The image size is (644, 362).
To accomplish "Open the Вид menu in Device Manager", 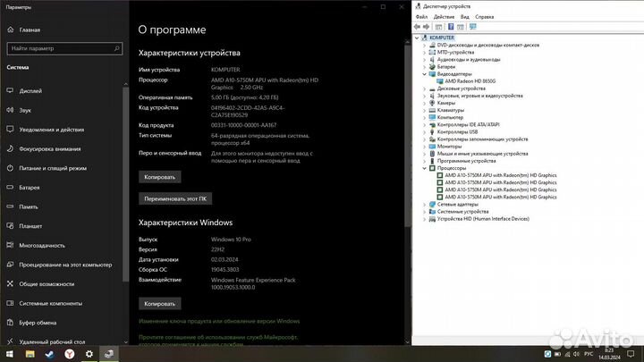I will pos(464,17).
